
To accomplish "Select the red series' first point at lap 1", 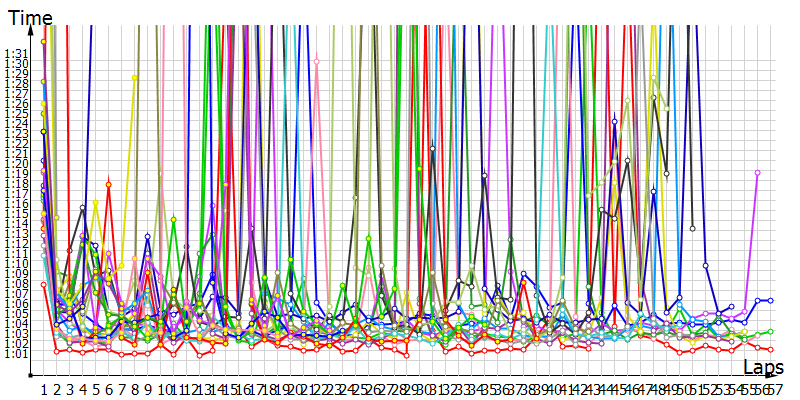I will (x=43, y=284).
